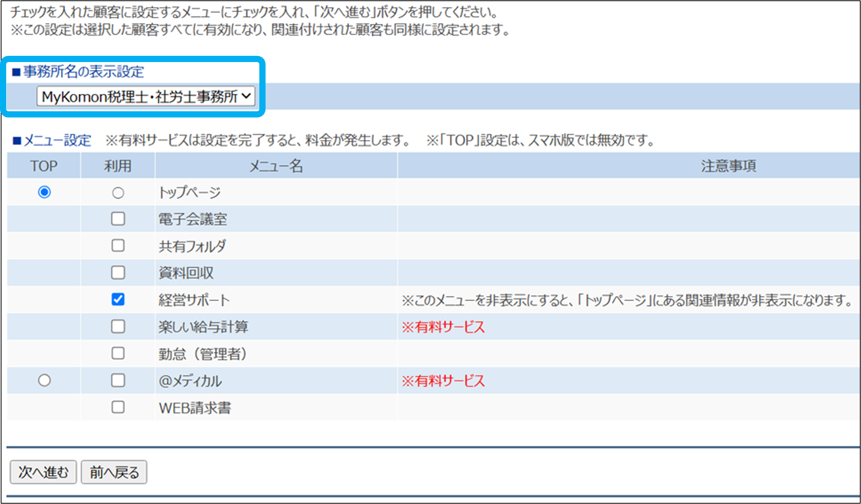861x504 pixels.
Task: Select 利用 radio for トップページ
Action: (118, 193)
